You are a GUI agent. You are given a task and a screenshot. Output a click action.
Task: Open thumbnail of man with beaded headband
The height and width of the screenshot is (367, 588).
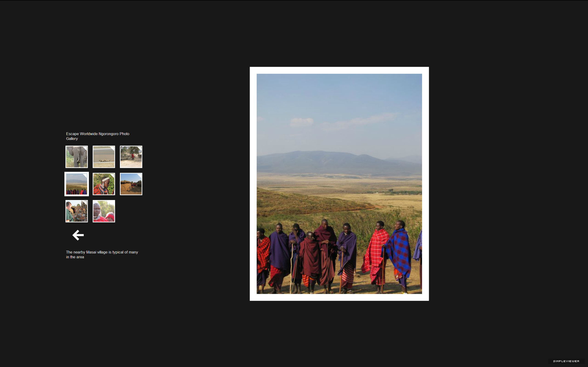104,184
